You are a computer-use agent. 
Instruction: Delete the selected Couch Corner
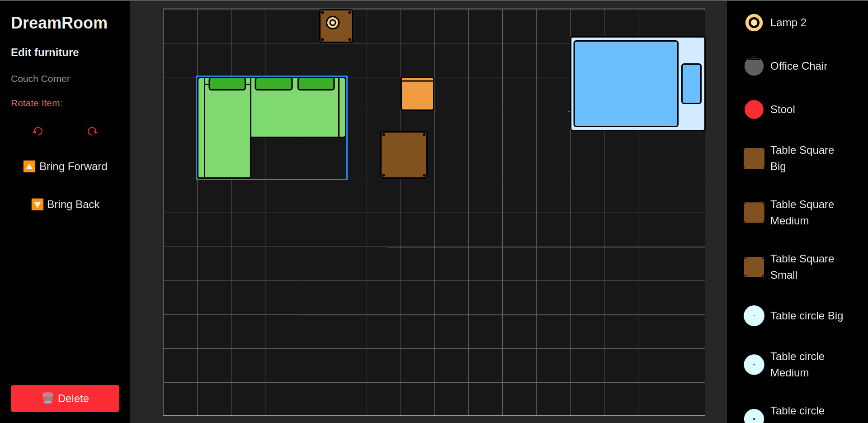click(64, 398)
